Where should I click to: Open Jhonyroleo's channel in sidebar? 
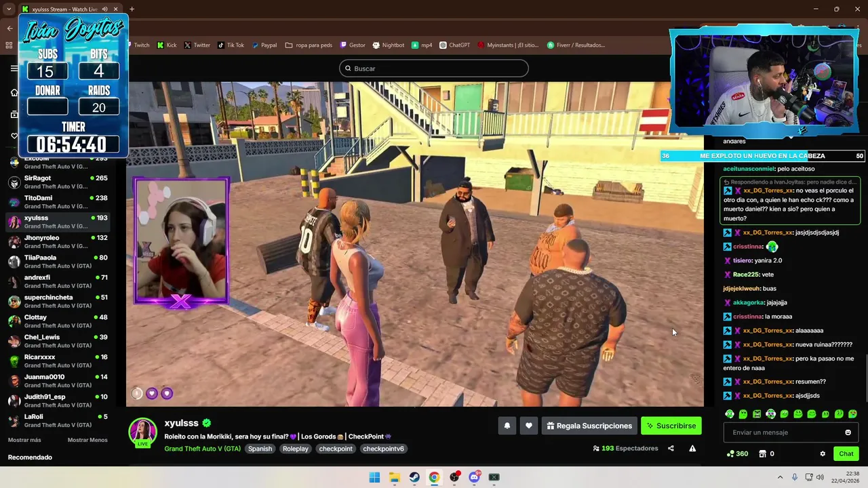(58, 241)
